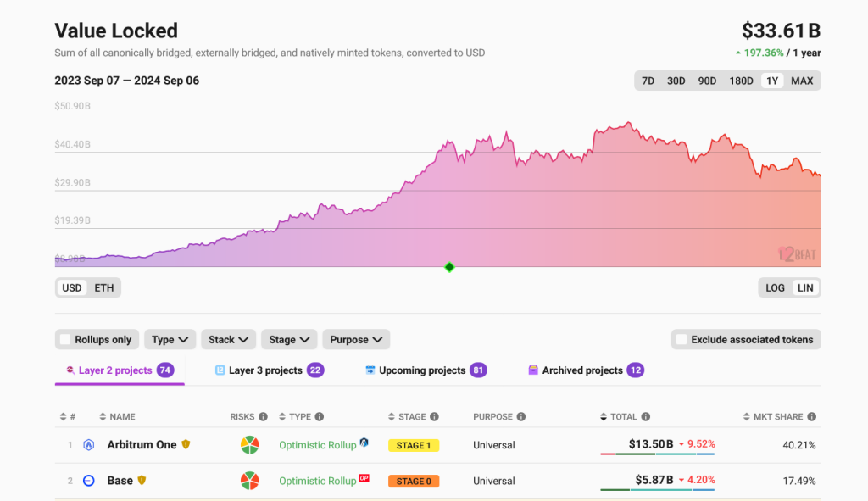
Task: Open the Stack filter dropdown
Action: coord(228,339)
